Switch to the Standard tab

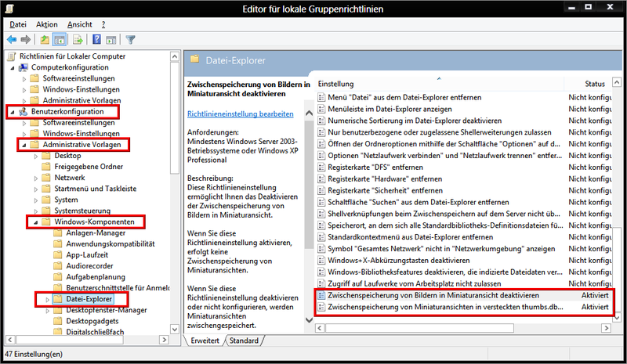pos(244,341)
